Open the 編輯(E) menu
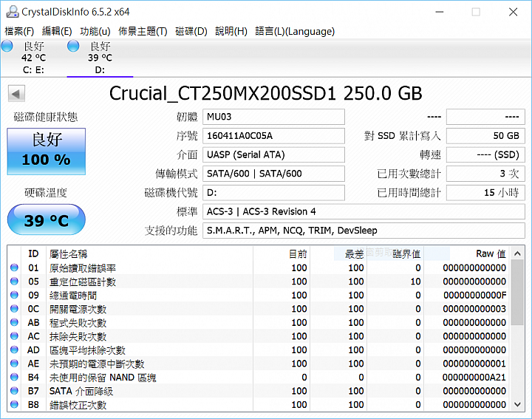532x419 pixels. coord(57,31)
